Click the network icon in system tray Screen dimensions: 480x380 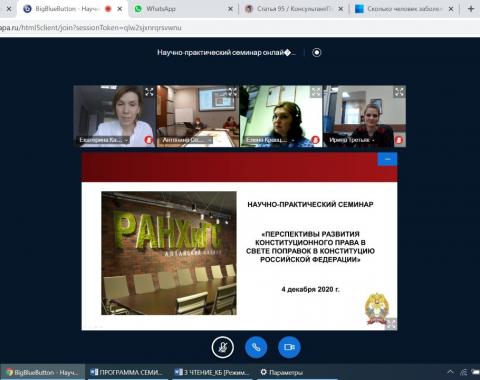coord(464,372)
